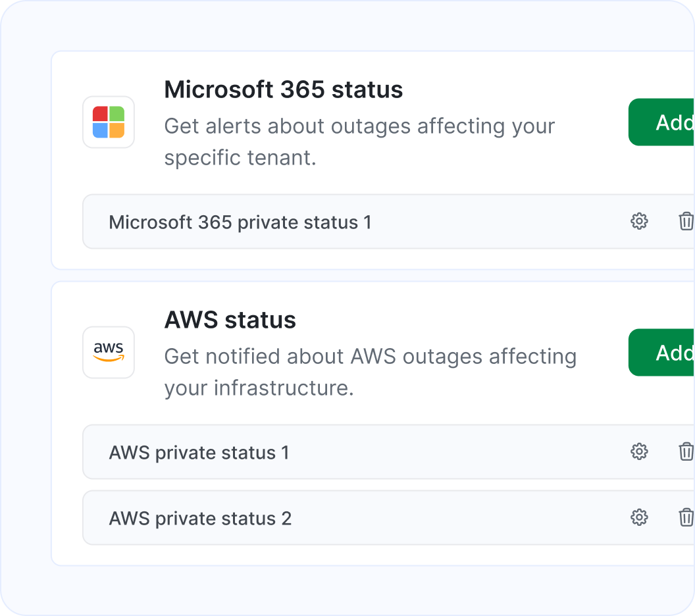Screen dimensions: 695x616
Task: Open settings for AWS private status 2
Action: 638,518
